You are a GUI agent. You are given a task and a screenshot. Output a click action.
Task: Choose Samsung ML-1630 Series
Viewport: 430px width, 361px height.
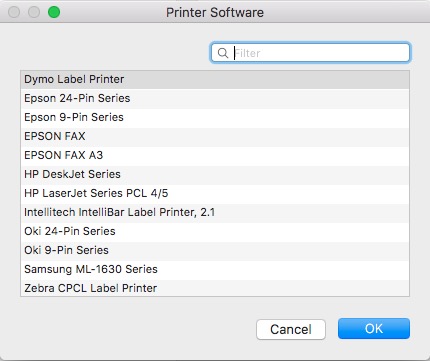coord(215,269)
